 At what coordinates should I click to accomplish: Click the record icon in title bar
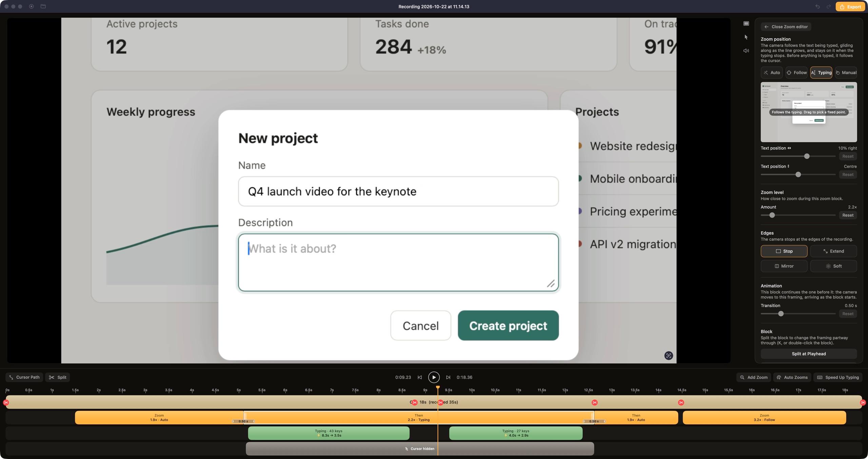pos(31,6)
